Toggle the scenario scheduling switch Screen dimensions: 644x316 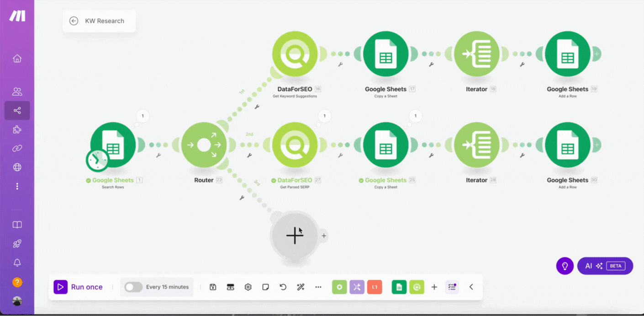click(133, 287)
